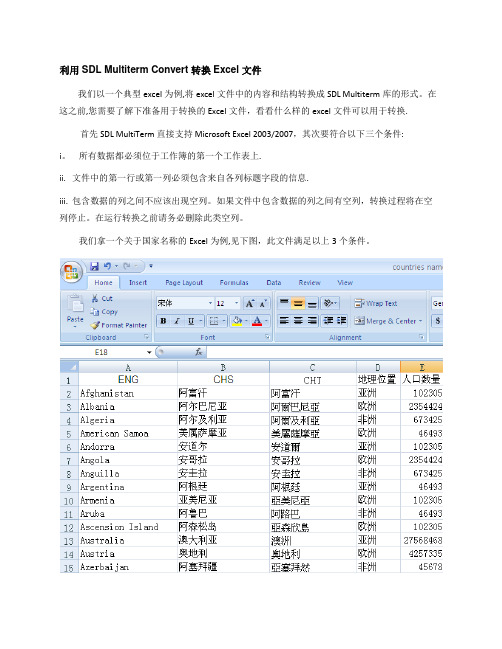This screenshot has width=502, height=649.
Task: Apply the red Font Color
Action: [257, 321]
